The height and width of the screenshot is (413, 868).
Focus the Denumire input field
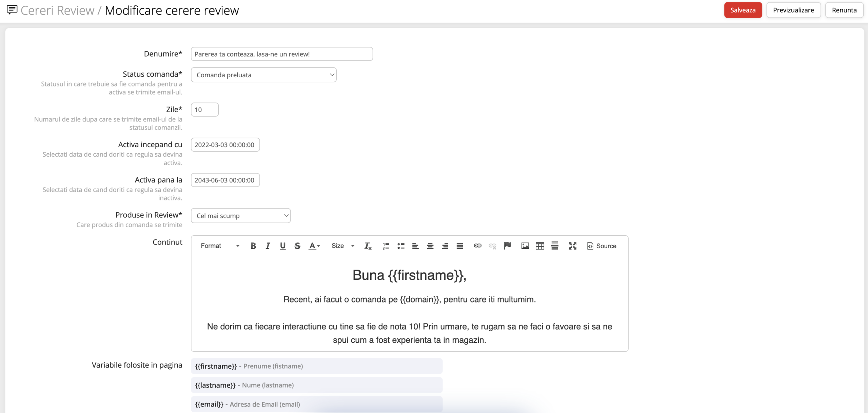282,54
